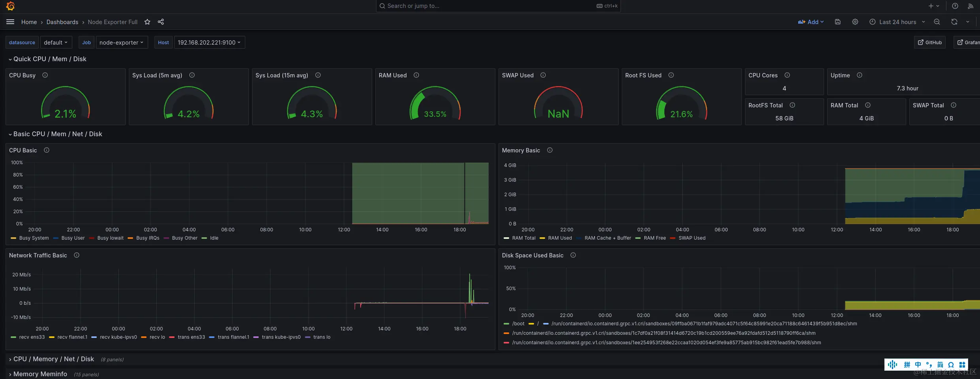The width and height of the screenshot is (980, 379).
Task: Open the CPU Basic panel title menu
Action: pos(23,150)
